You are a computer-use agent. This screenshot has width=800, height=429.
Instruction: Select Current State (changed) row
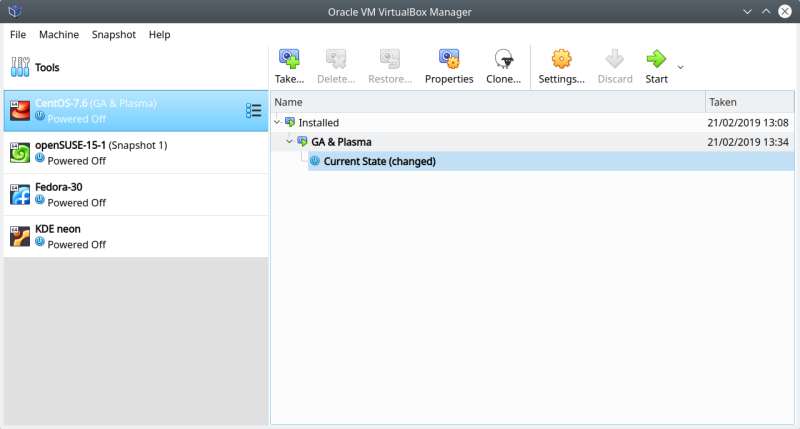click(x=551, y=161)
